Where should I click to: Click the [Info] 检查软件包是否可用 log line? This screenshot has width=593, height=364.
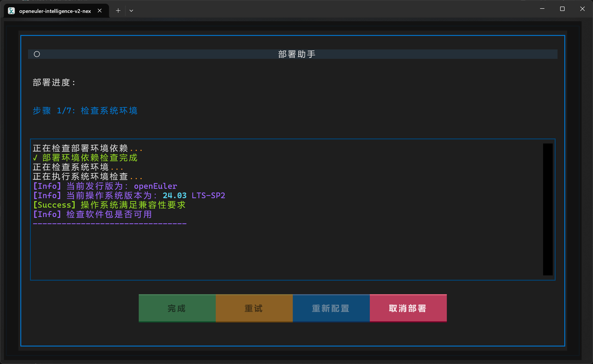coord(93,214)
